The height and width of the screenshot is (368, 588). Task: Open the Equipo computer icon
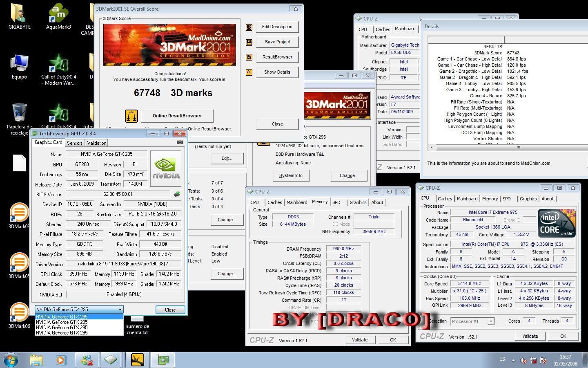point(19,66)
